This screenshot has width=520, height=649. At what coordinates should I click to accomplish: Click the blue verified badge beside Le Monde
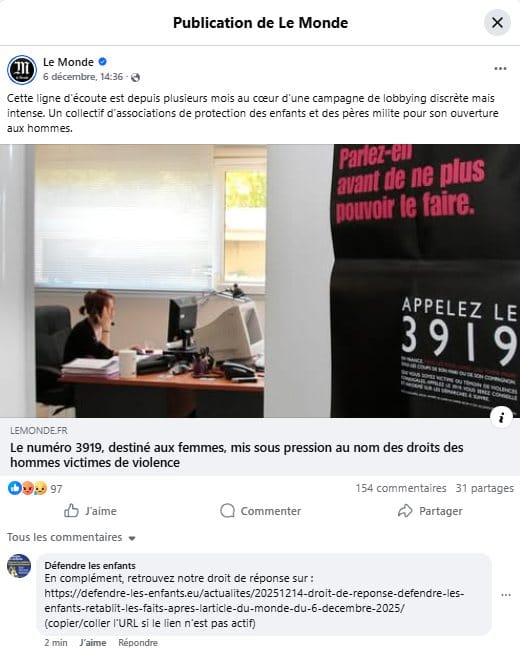pos(102,62)
